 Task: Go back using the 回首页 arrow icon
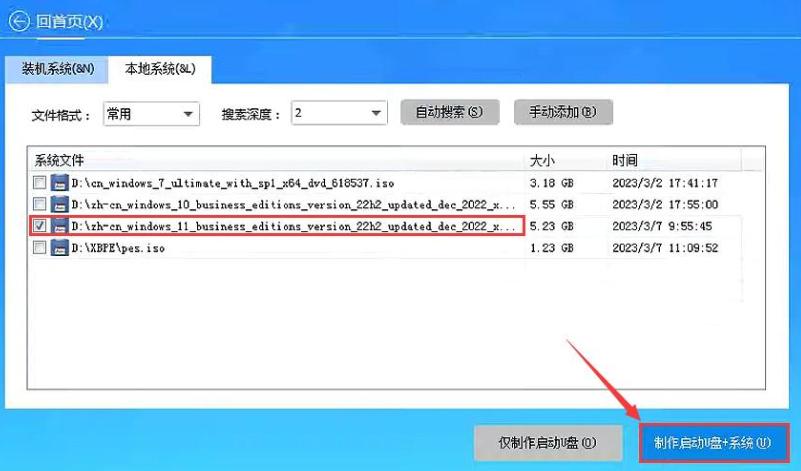coord(19,21)
